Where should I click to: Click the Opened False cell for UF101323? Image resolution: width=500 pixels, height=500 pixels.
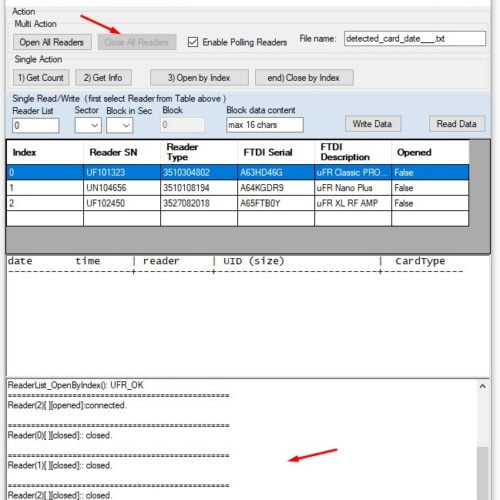click(x=430, y=172)
